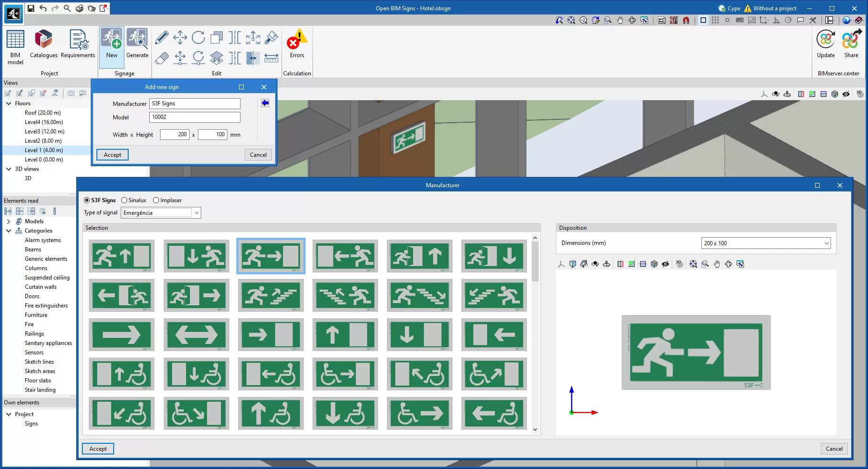Expand the Models tree node

click(8, 221)
